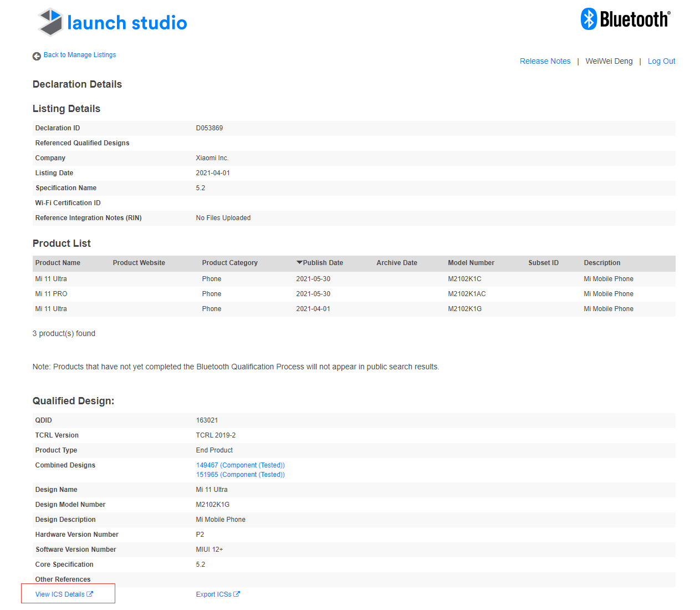Screen dimensions: 700x610
Task: Select Design Model Number value M2102K1G
Action: pos(213,505)
